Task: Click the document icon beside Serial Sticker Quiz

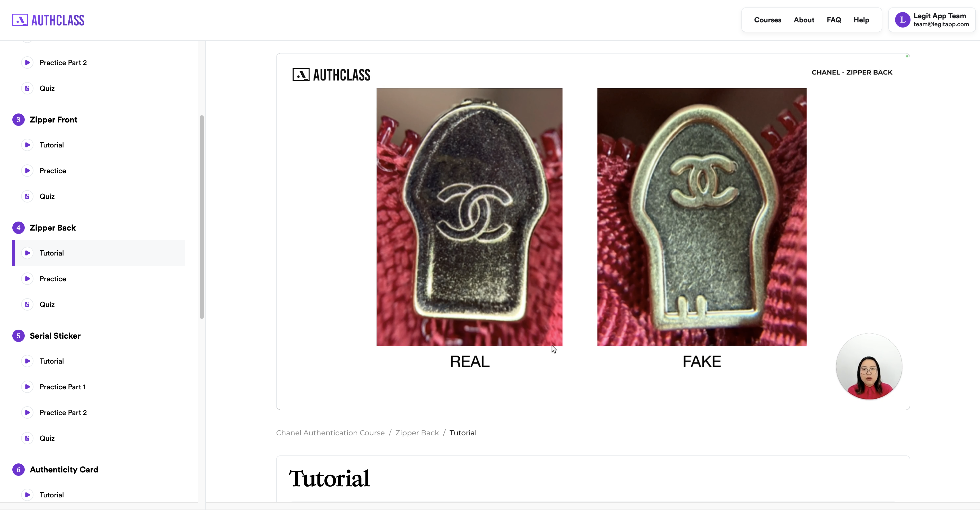Action: click(x=27, y=438)
